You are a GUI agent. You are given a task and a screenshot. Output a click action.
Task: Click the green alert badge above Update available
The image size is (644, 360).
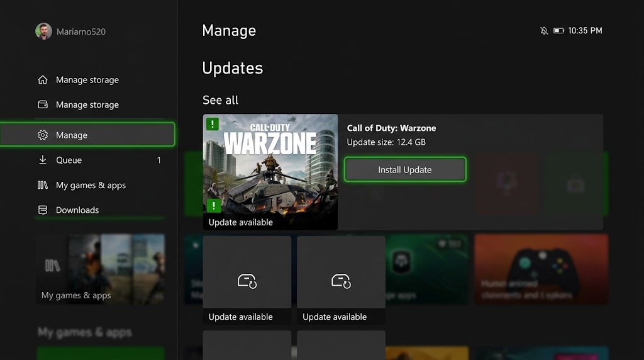(214, 205)
